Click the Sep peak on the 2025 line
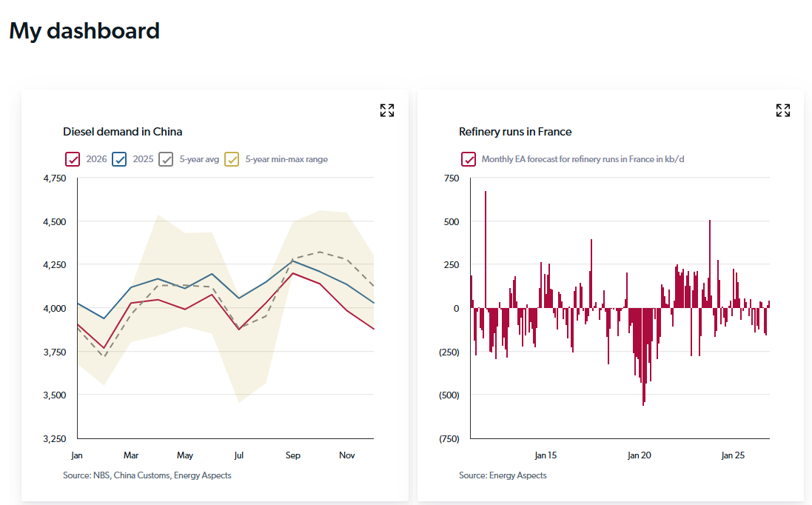Image resolution: width=812 pixels, height=505 pixels. tap(293, 261)
